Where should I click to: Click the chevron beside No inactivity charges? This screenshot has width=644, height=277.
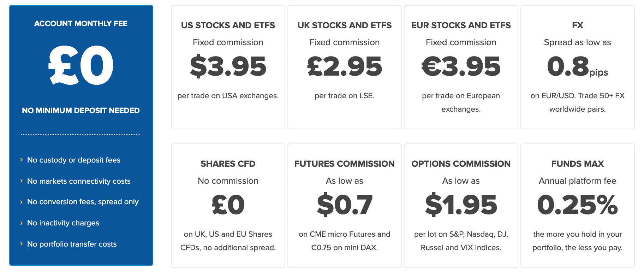(x=22, y=223)
